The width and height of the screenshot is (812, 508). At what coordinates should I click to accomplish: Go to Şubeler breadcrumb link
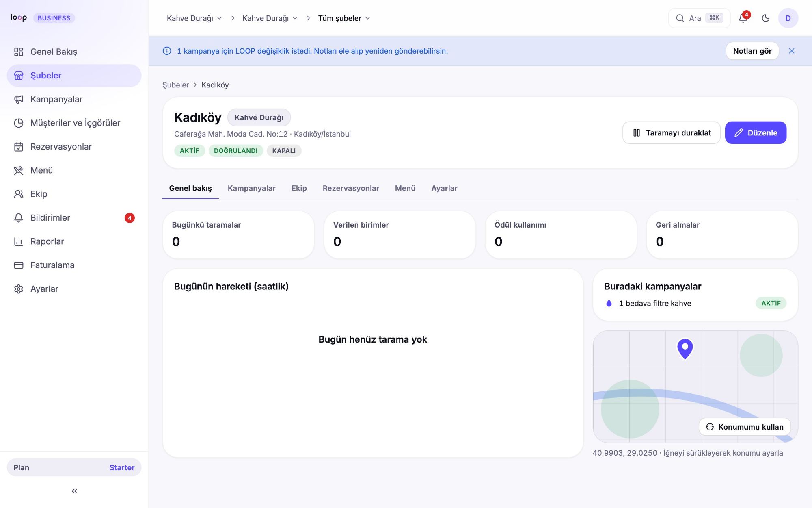point(175,85)
